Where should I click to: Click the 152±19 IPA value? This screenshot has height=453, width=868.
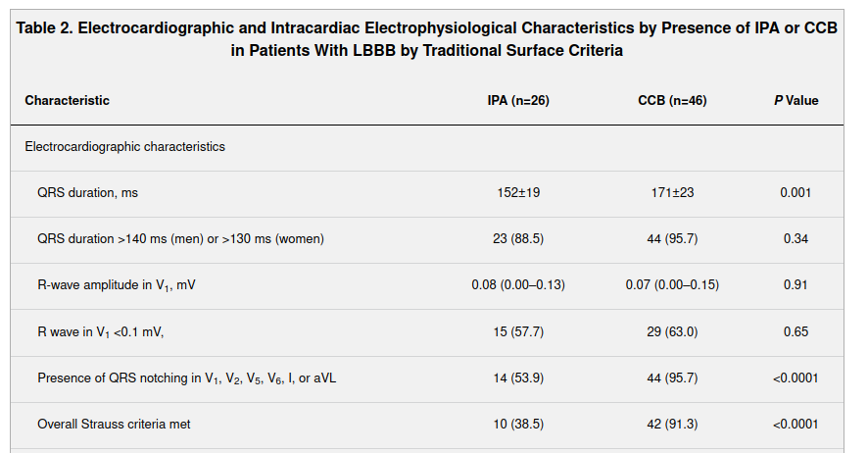(x=518, y=193)
